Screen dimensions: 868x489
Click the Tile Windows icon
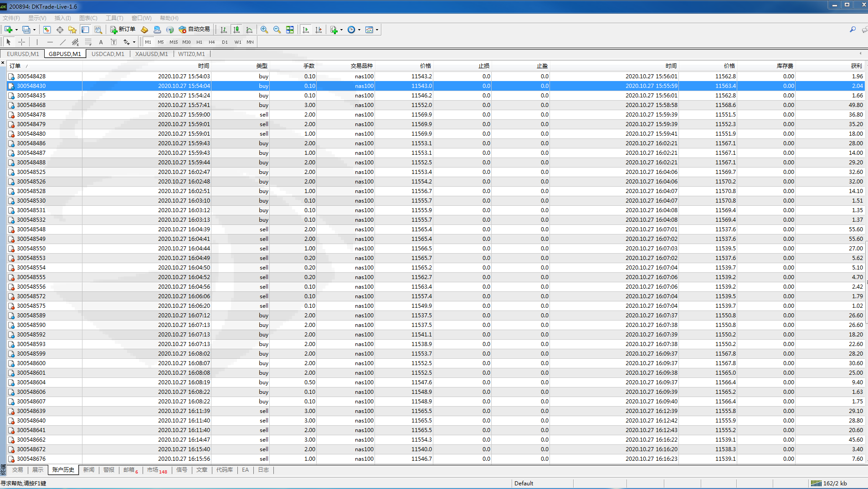pyautogui.click(x=290, y=30)
